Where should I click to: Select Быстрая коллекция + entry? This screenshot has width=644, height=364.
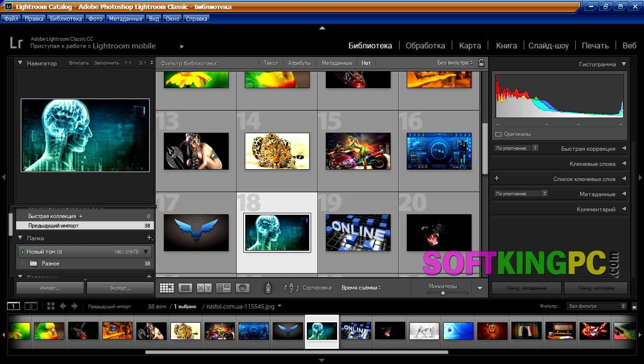(x=85, y=216)
